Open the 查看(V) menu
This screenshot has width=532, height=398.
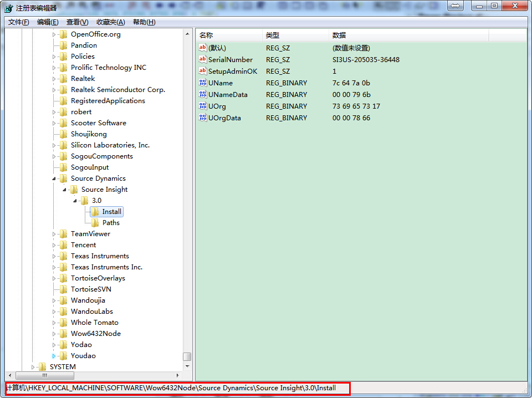tap(78, 22)
